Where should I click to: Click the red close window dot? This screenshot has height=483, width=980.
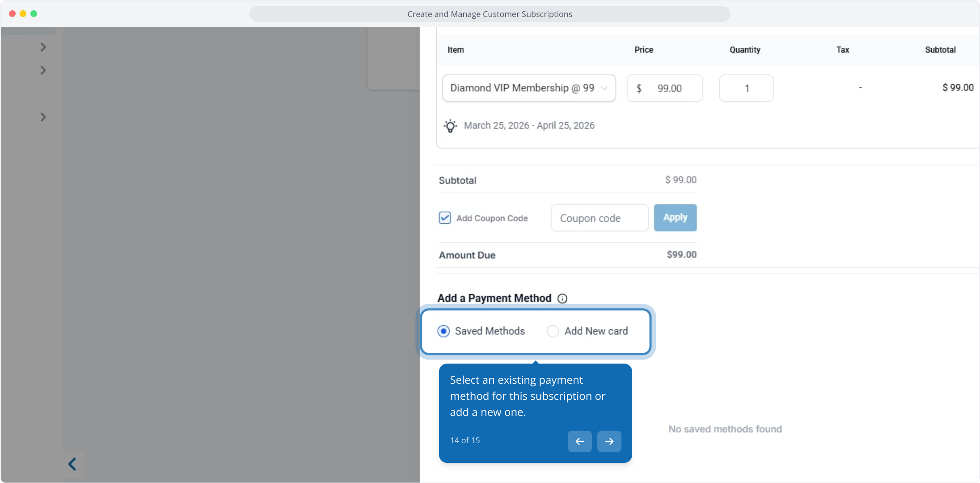[12, 14]
